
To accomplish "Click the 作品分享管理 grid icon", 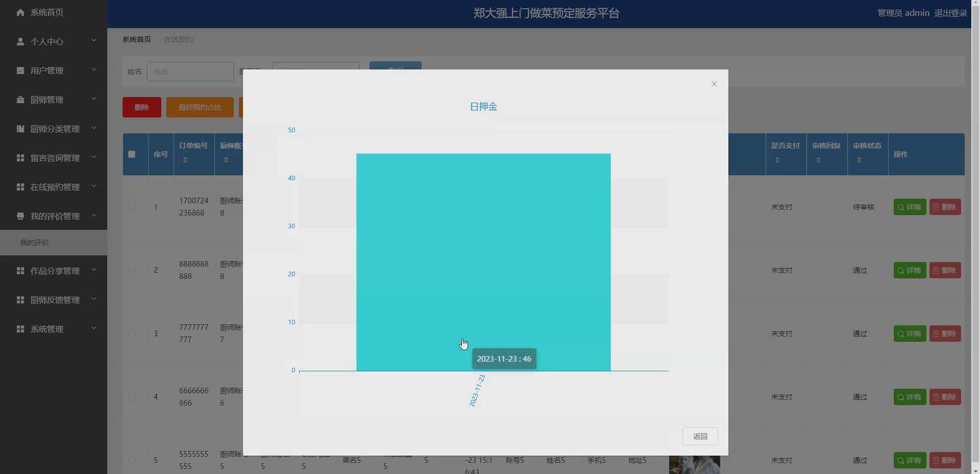I will (20, 271).
